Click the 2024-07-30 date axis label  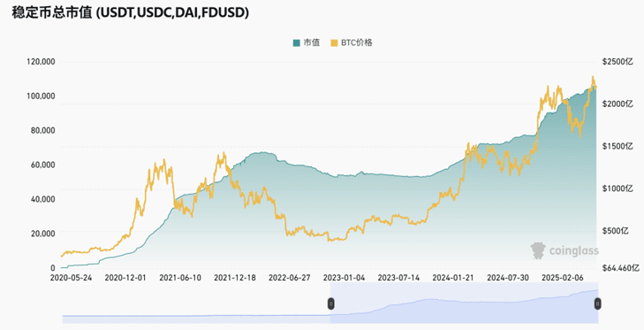click(508, 278)
